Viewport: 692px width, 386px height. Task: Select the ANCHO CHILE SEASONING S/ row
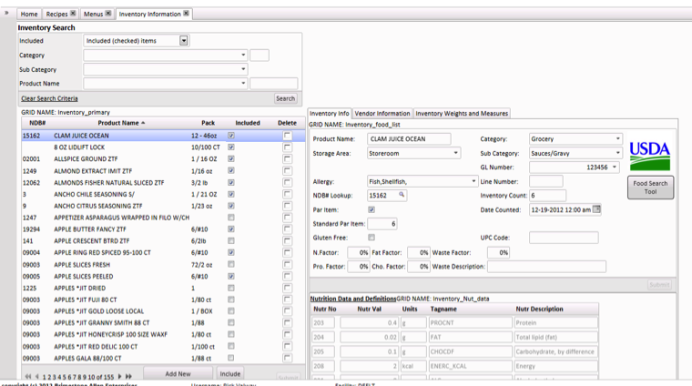[163, 194]
